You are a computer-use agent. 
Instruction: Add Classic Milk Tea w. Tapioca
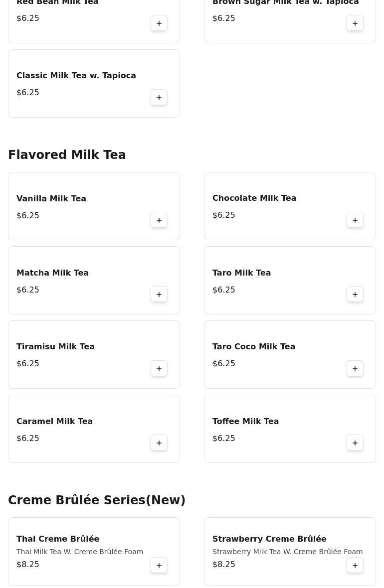point(159,98)
